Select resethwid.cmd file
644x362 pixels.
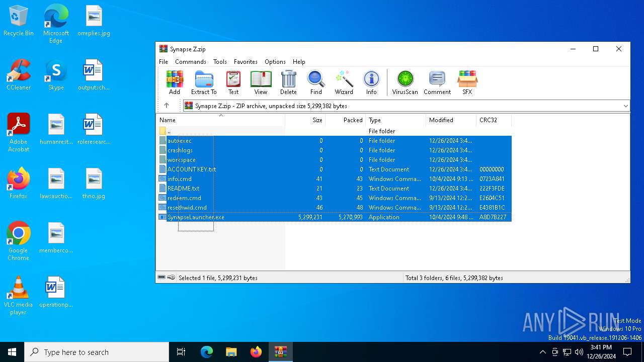tap(334, 208)
